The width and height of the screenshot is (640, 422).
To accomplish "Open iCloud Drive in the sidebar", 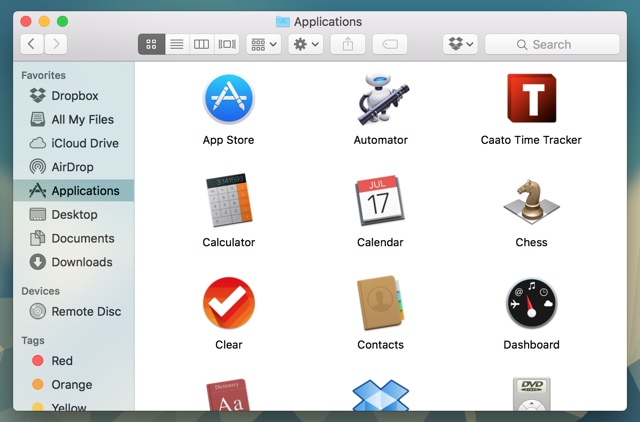I will click(x=73, y=143).
